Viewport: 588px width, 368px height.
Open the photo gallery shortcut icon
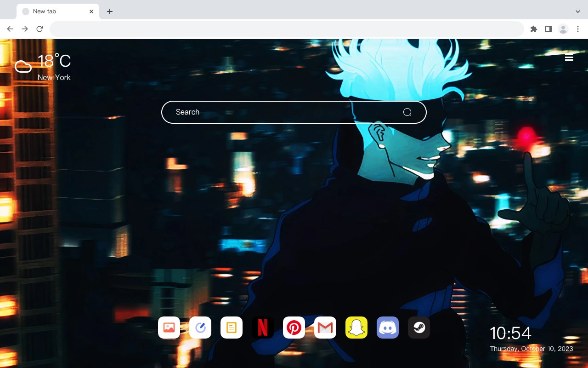(169, 328)
